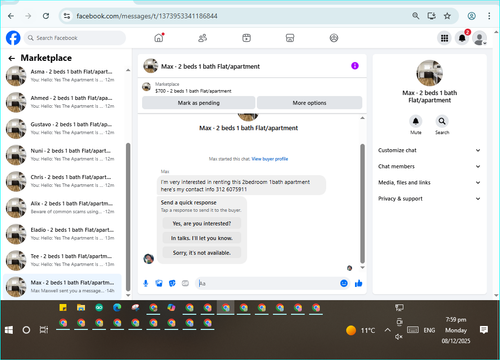Open the Windows Start button
Screen dimensions: 500x360
click(x=9, y=330)
